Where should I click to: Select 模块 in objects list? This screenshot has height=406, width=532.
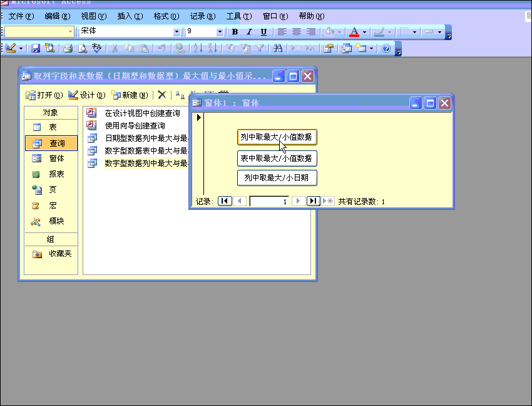(x=51, y=221)
